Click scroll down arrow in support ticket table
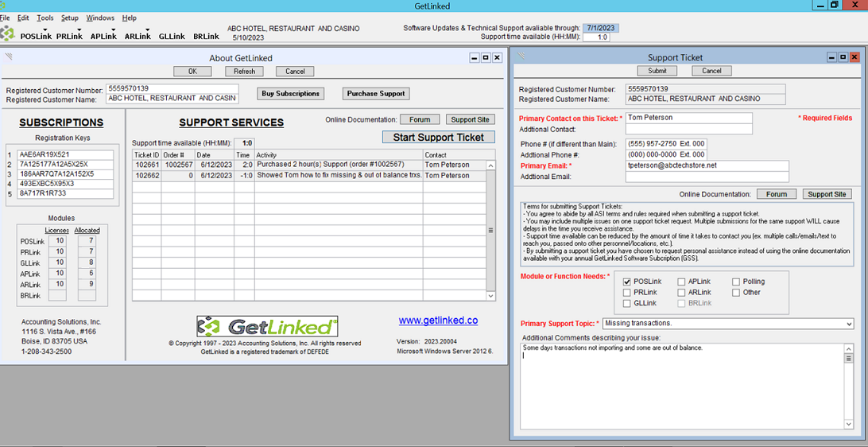The width and height of the screenshot is (868, 447). pyautogui.click(x=490, y=297)
